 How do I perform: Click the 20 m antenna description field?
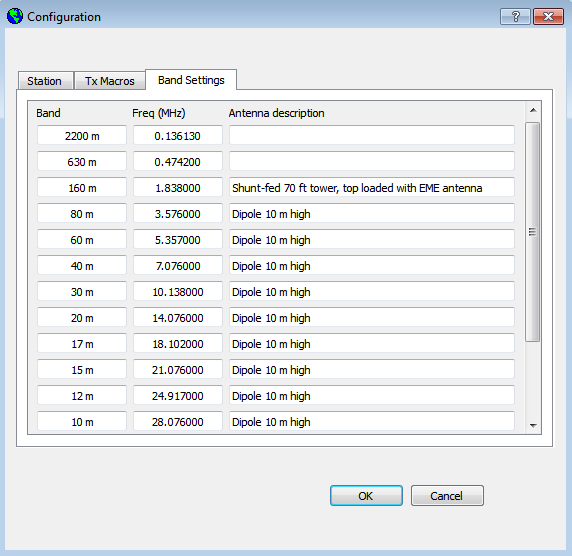pos(372,317)
